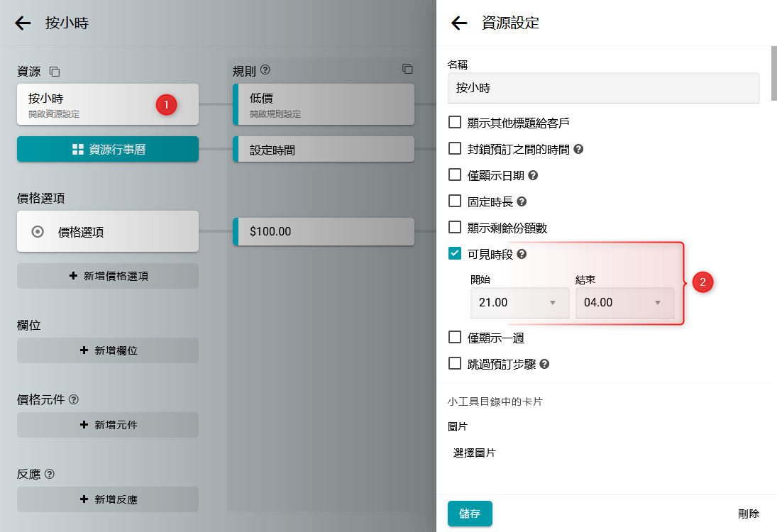777x532 pixels.
Task: Click the 刪除 button
Action: click(x=749, y=514)
